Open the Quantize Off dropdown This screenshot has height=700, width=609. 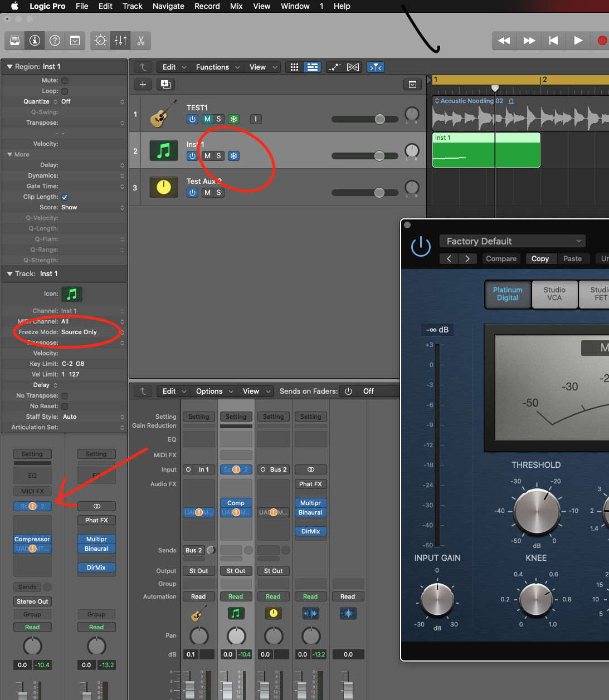point(92,101)
